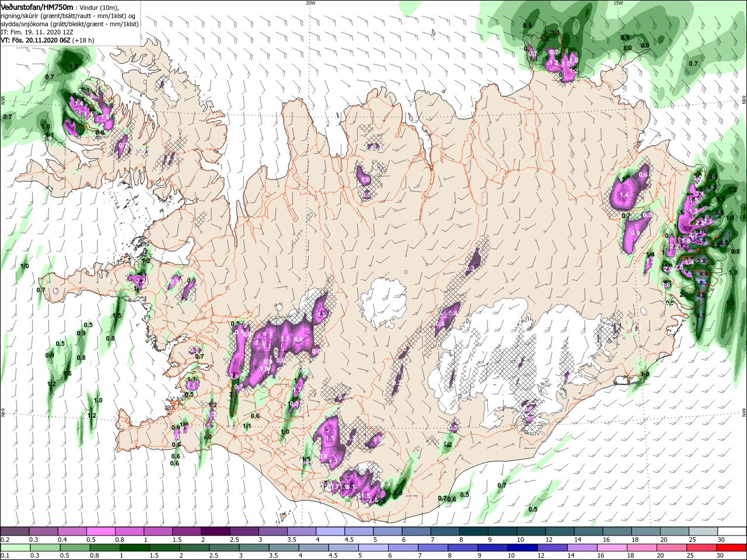Click the "1.8" value in the northwest green patch
This screenshot has width=747, height=560.
(x=73, y=67)
